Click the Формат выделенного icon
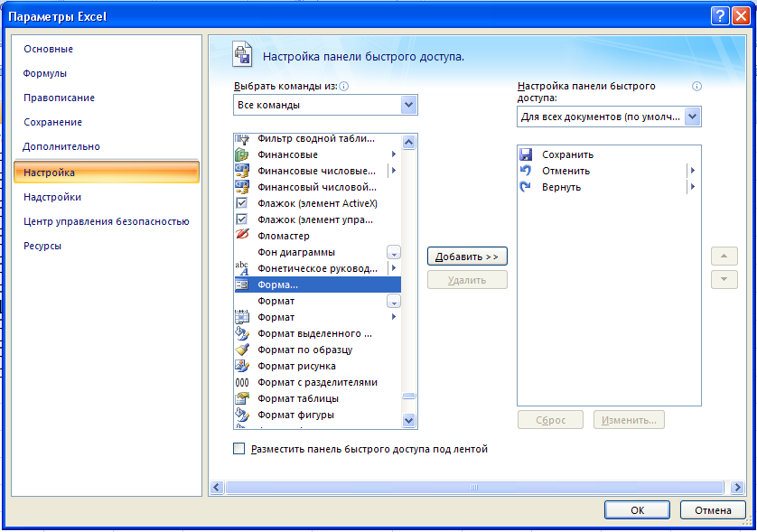 [x=242, y=333]
